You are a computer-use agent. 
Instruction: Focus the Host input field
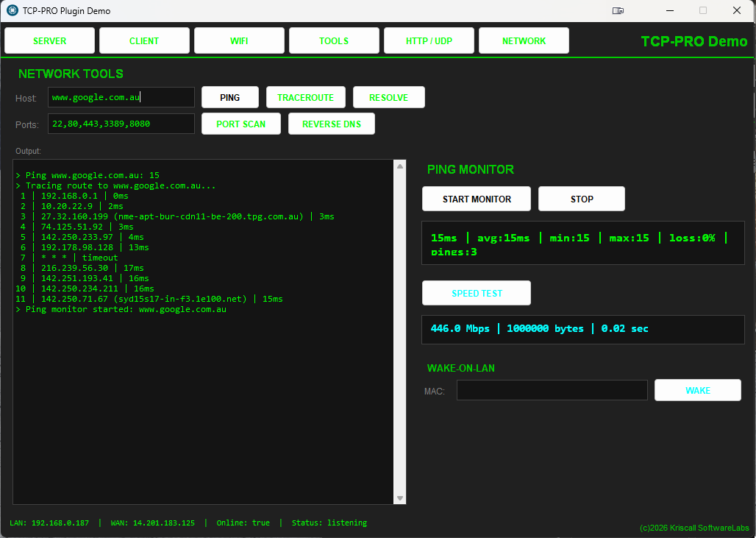pos(121,98)
